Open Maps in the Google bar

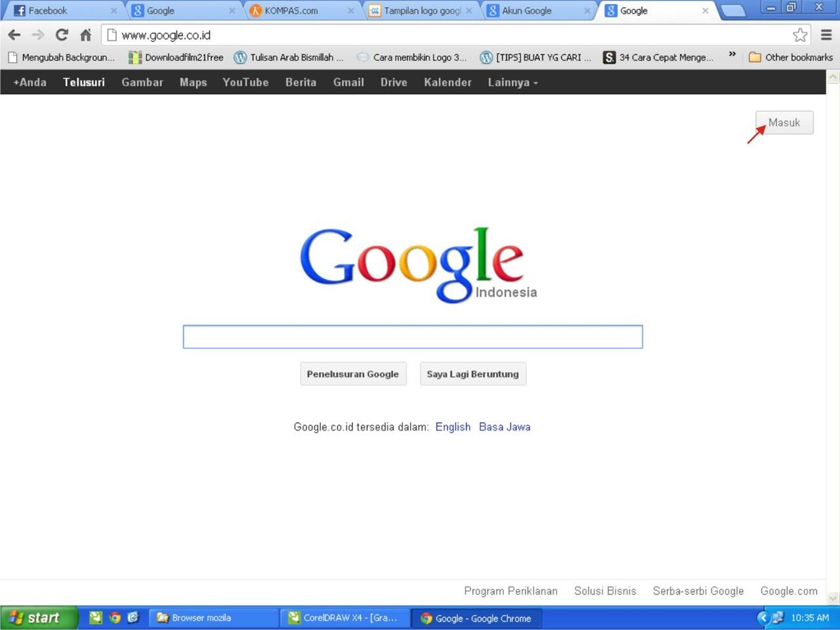[x=193, y=82]
